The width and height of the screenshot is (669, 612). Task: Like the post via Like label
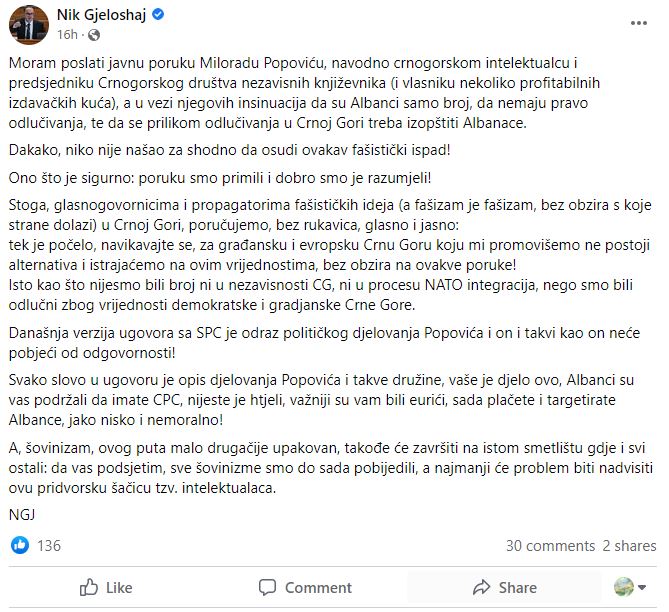(119, 588)
